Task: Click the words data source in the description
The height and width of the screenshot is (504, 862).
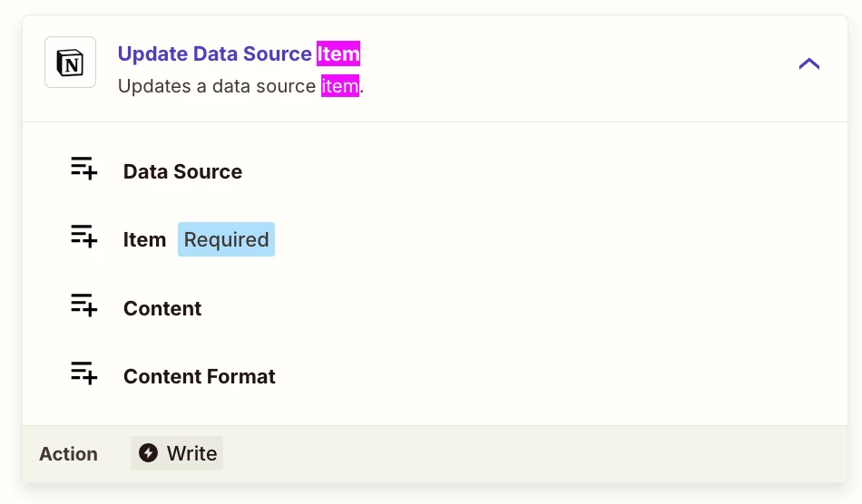Action: click(x=264, y=87)
